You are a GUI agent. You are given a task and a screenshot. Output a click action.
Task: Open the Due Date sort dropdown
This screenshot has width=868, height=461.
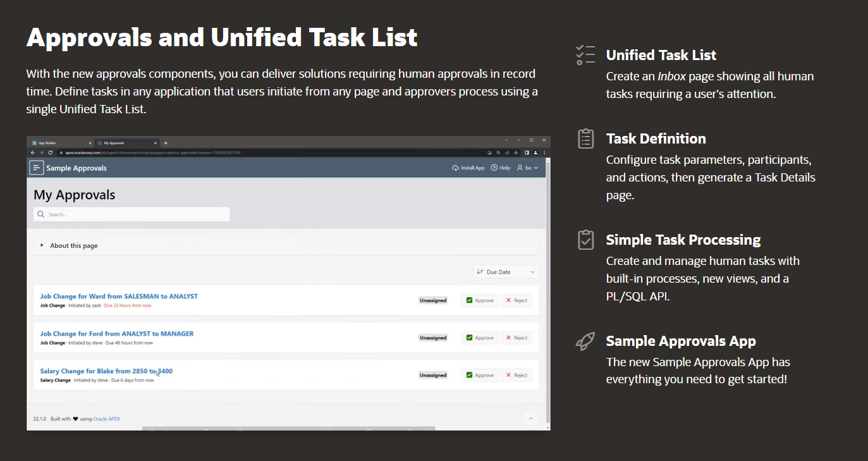(506, 272)
